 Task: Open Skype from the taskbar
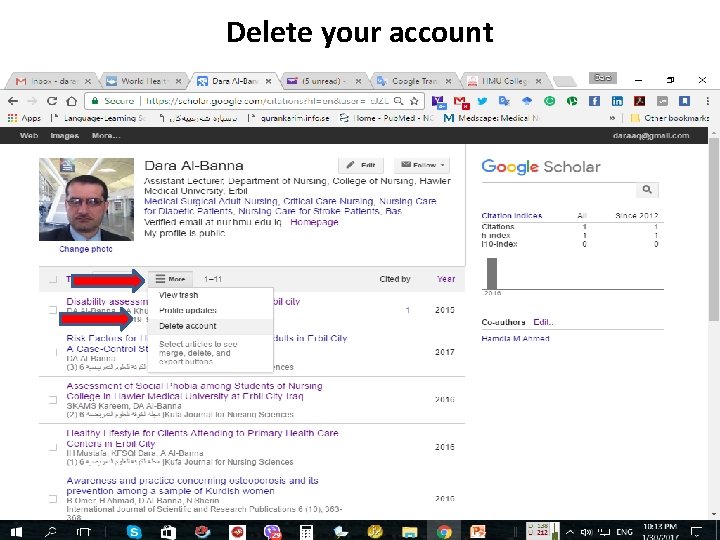point(134,532)
